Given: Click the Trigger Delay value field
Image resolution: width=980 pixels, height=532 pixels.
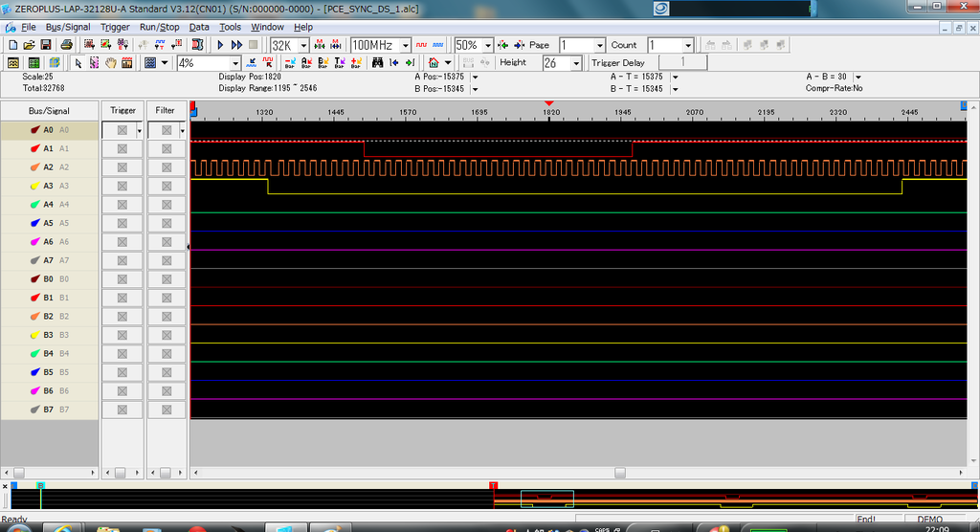Looking at the screenshot, I should pyautogui.click(x=682, y=62).
